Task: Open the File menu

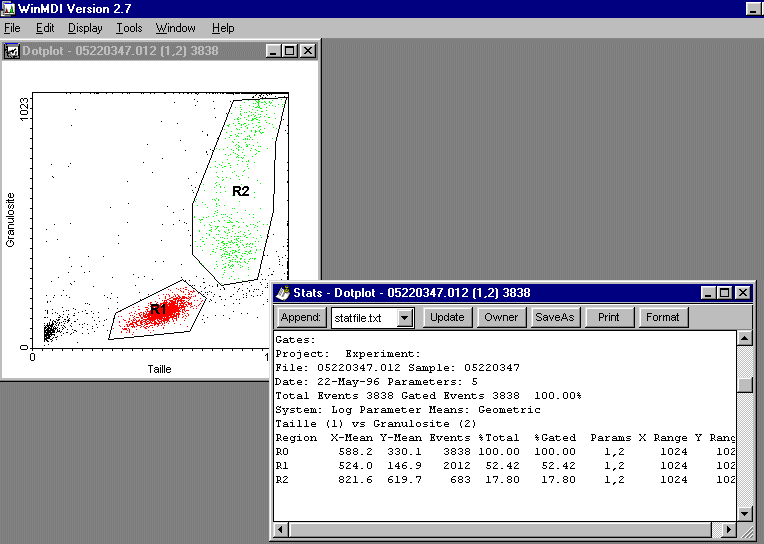Action: [12, 28]
